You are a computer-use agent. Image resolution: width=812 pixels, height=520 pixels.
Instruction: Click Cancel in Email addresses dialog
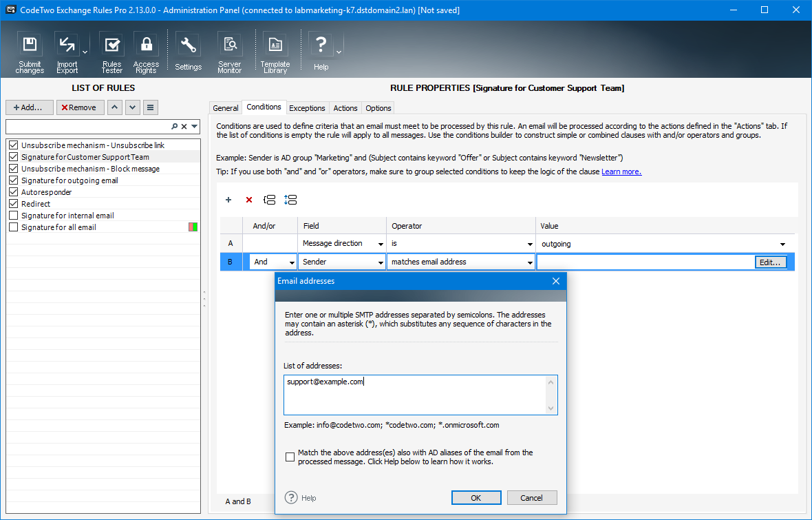(x=532, y=498)
